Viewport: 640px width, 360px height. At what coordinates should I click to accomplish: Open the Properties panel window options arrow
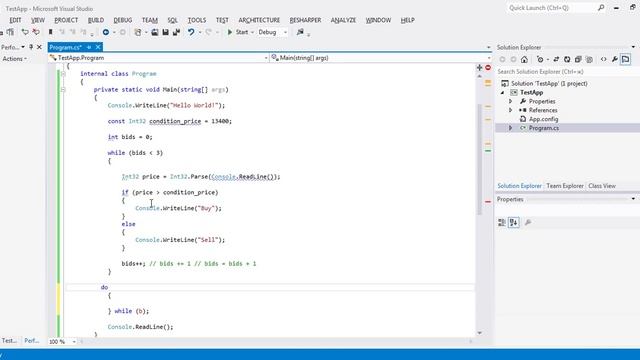click(x=633, y=199)
